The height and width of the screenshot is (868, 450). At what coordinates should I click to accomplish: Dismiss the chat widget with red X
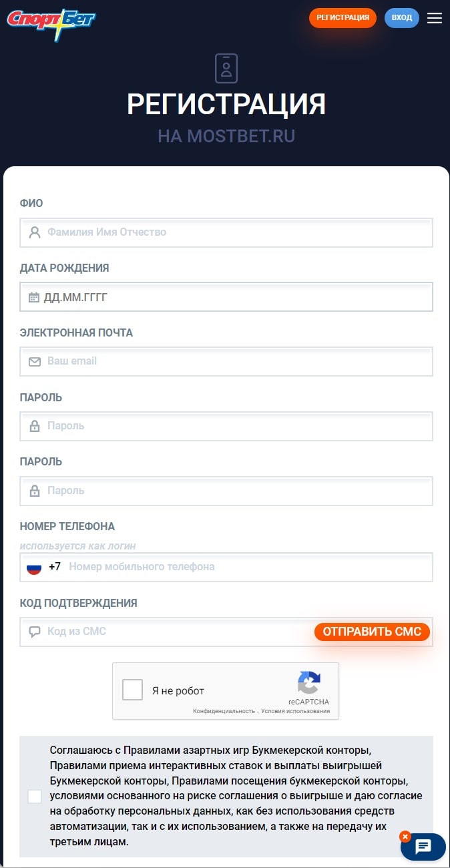pos(405,836)
